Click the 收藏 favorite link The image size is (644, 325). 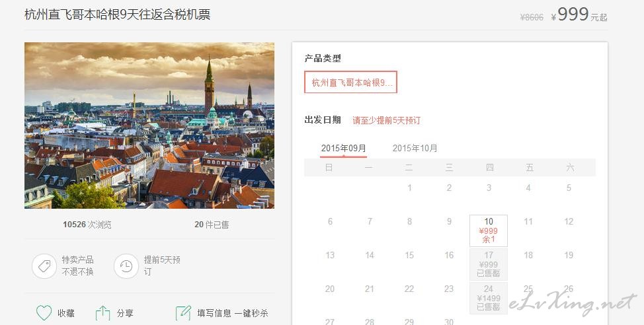(65, 314)
